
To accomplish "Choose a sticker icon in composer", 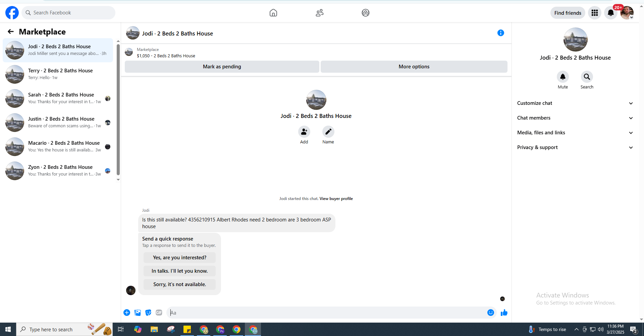I will pyautogui.click(x=148, y=313).
